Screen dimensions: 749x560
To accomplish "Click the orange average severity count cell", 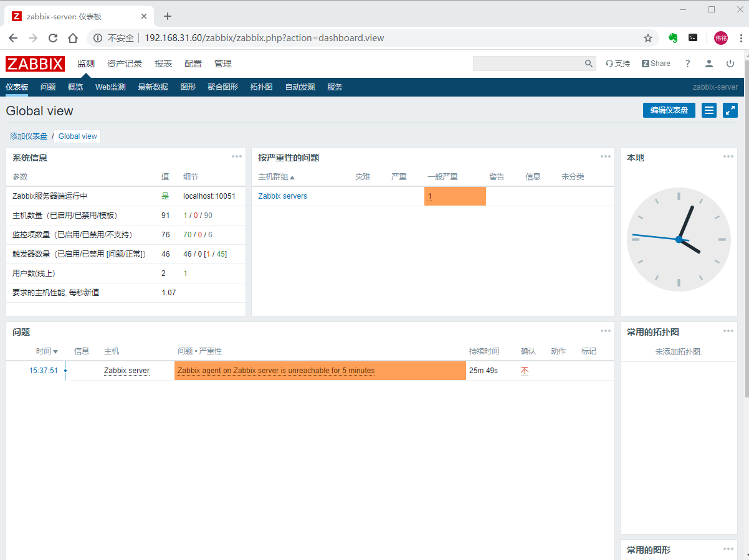I will click(455, 196).
